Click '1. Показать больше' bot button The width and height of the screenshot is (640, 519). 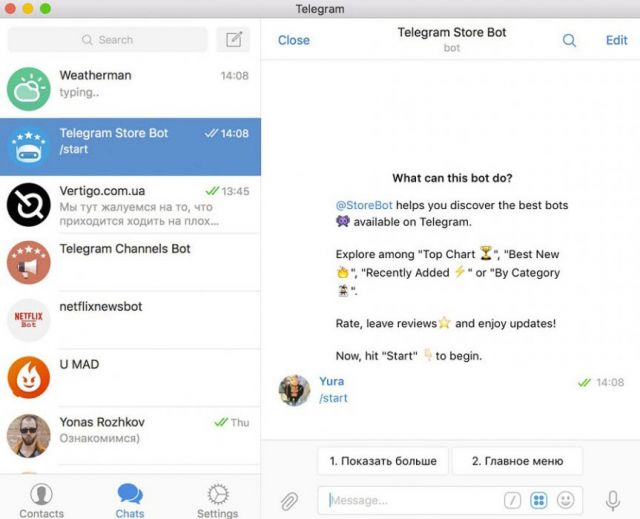point(383,461)
